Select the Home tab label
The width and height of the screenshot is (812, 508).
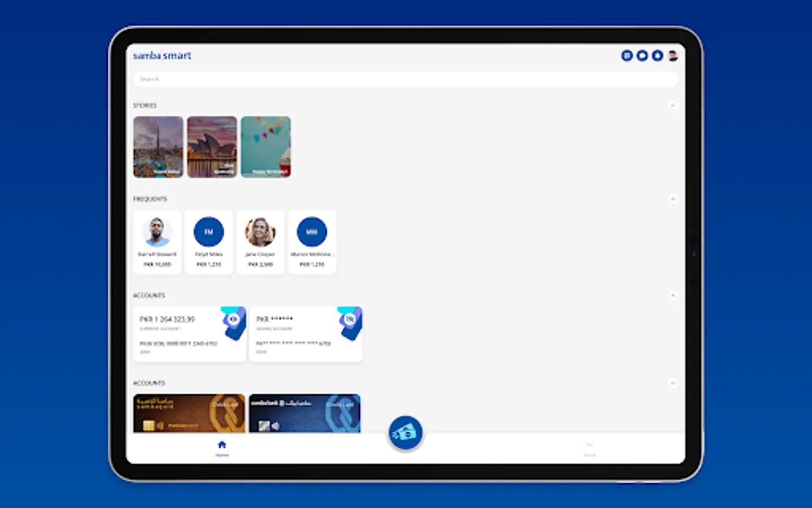[222, 454]
